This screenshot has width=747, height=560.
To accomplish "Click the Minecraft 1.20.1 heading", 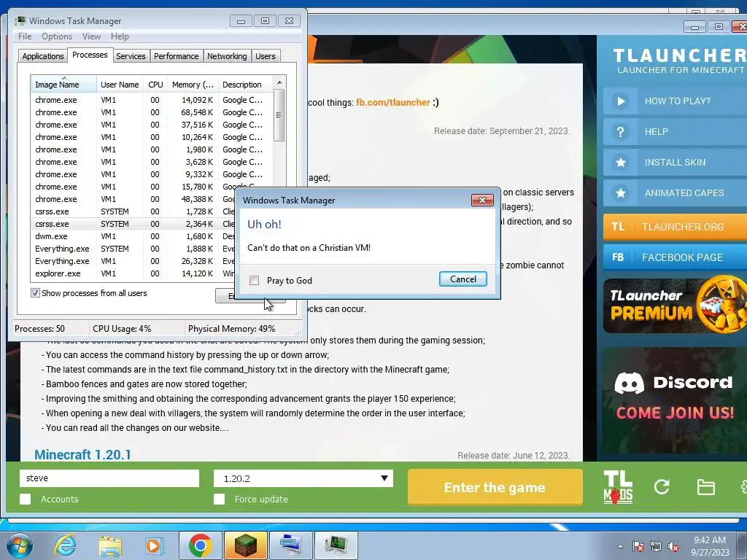I will pos(82,455).
